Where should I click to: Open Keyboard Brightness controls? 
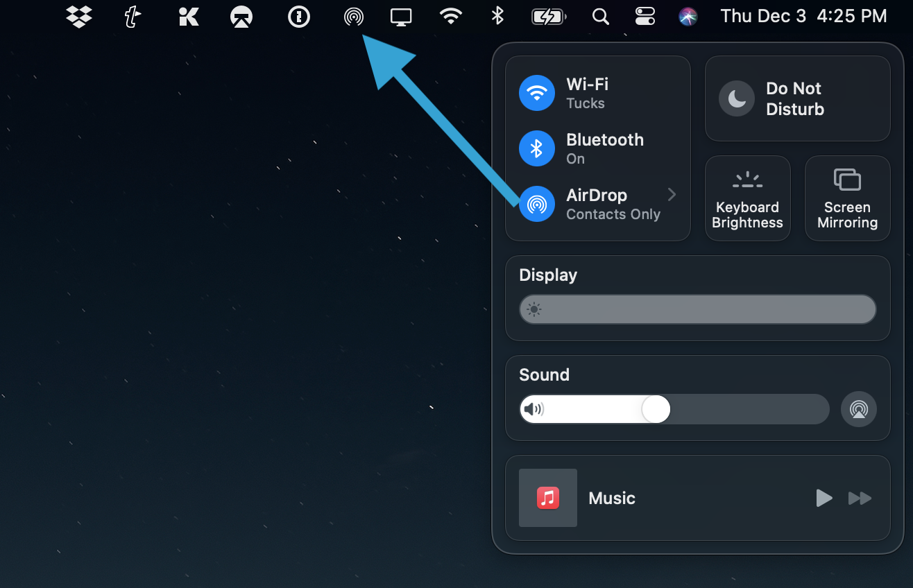pyautogui.click(x=747, y=198)
